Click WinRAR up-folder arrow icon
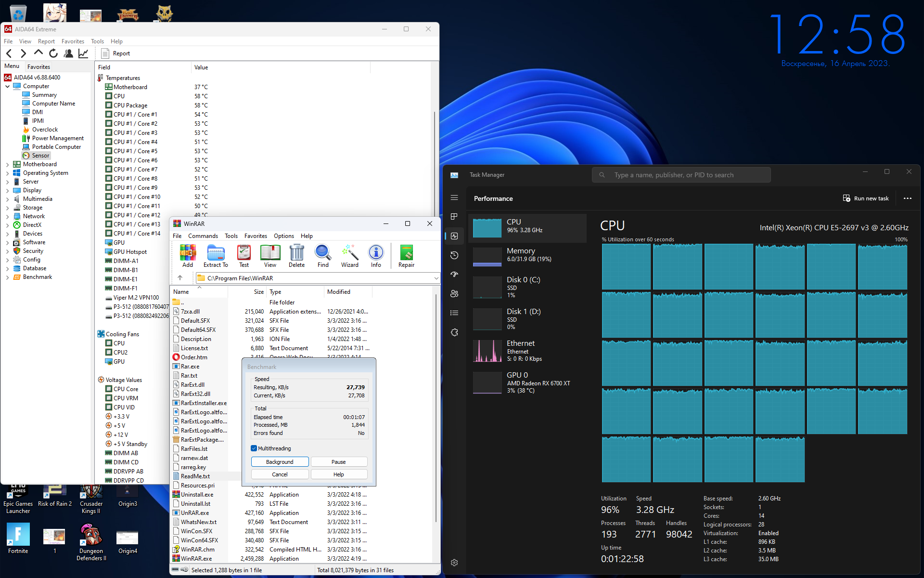 coord(180,278)
